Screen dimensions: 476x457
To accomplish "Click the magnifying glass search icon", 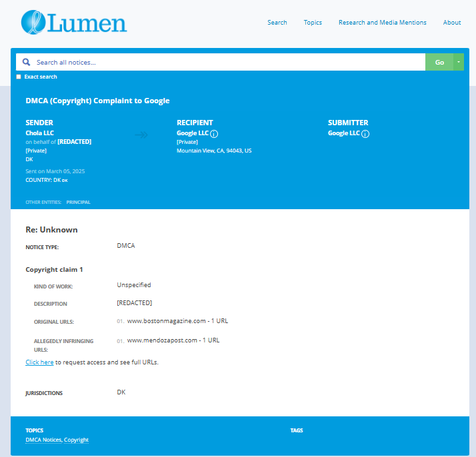I will click(x=27, y=62).
